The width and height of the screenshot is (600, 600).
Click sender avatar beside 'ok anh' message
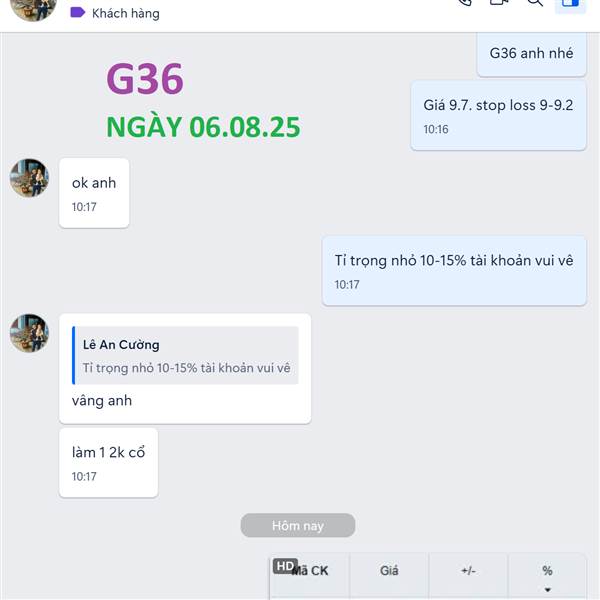coord(29,178)
